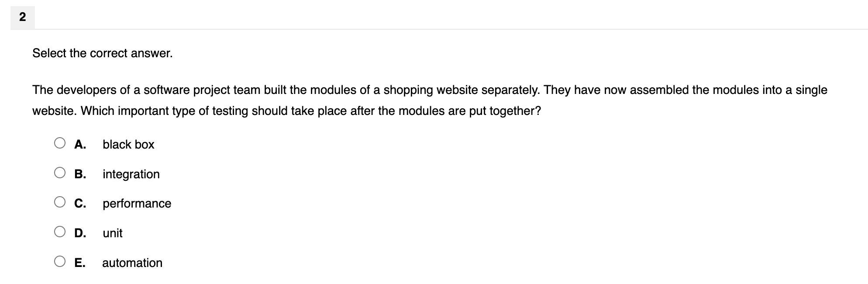This screenshot has width=868, height=284.
Task: Click the bold letter 'B.' label
Action: click(x=80, y=174)
